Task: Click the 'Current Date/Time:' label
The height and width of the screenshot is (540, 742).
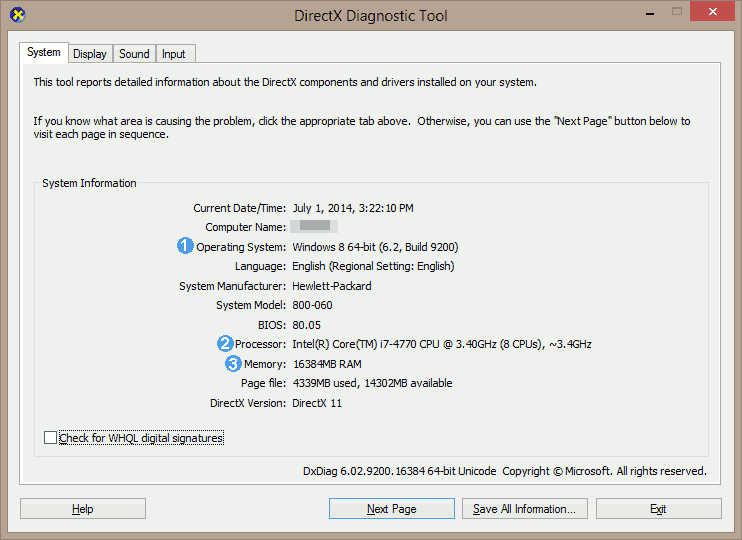Action: pos(239,208)
